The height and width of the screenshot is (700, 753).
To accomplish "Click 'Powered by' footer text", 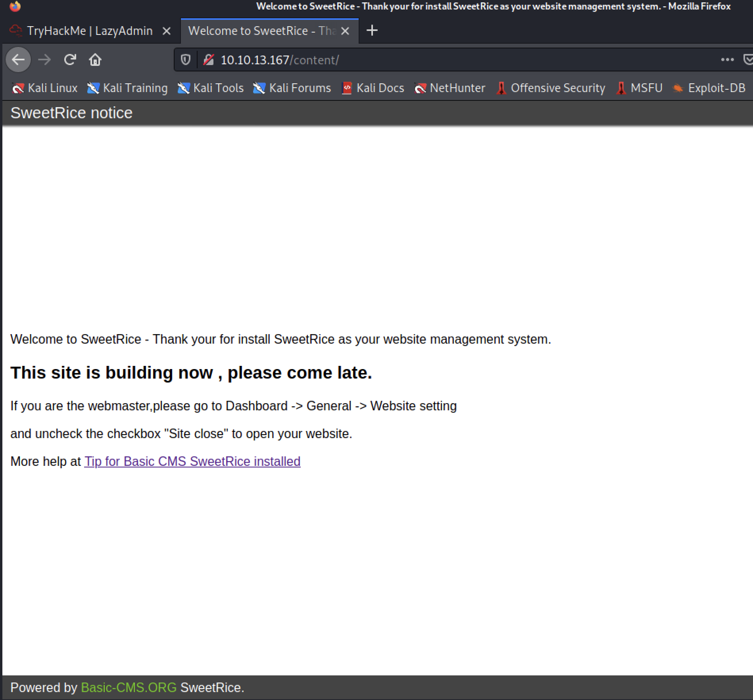I will pos(44,687).
